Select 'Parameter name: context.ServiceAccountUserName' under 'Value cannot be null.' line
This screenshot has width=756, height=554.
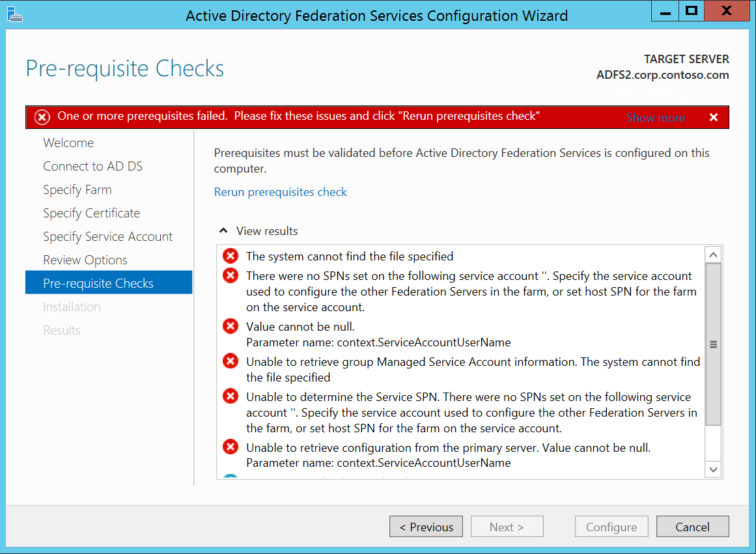378,342
